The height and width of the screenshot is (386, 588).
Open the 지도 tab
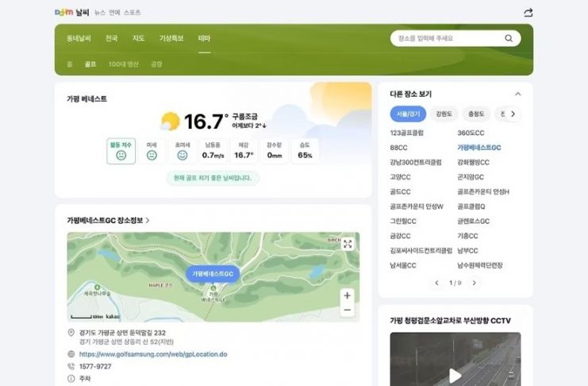[138, 38]
